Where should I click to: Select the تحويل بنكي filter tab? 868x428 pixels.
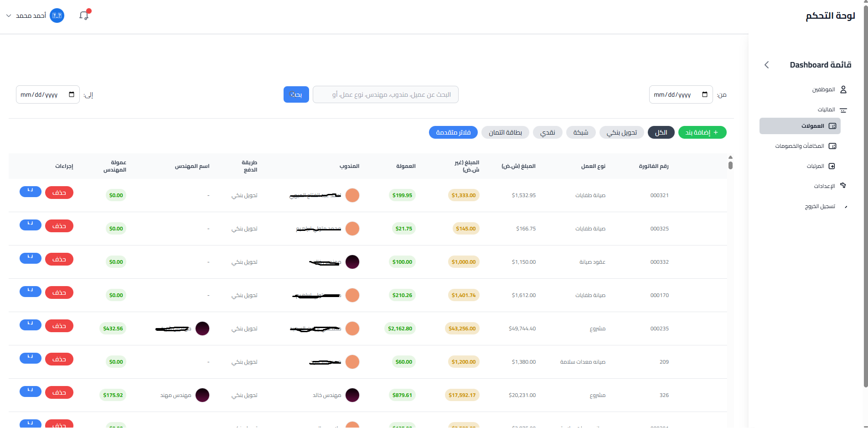click(621, 132)
